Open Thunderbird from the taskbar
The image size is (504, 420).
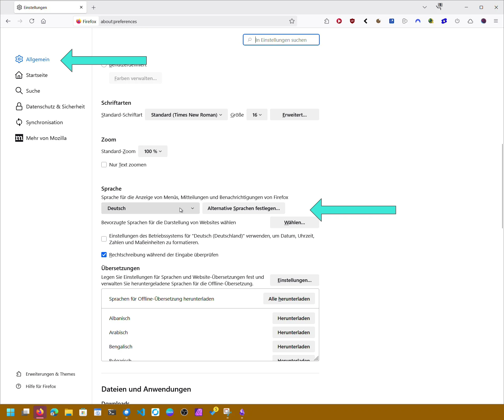click(x=127, y=412)
